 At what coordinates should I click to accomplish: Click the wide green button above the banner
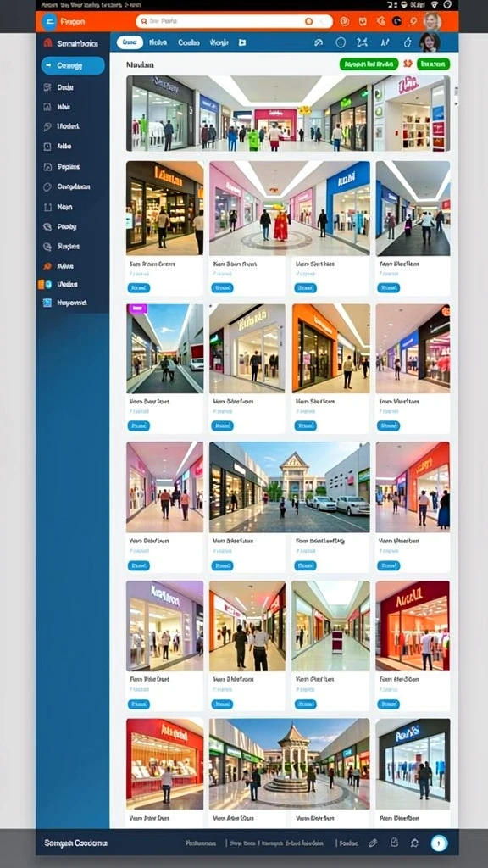(x=369, y=64)
